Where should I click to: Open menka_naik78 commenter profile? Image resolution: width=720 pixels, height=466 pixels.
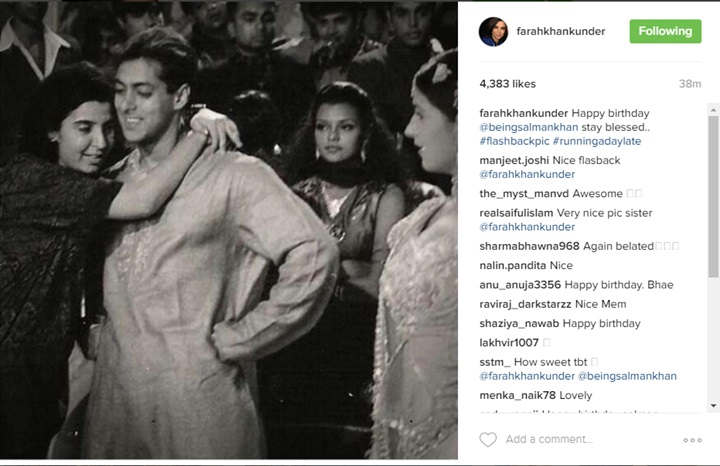[x=518, y=395]
